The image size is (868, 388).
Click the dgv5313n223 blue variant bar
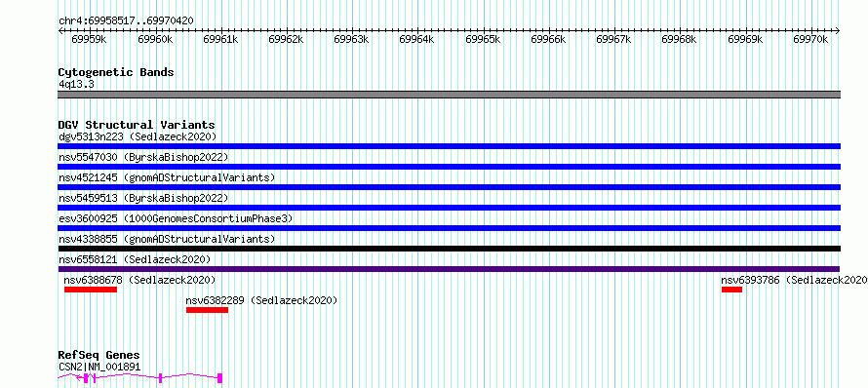(x=449, y=146)
